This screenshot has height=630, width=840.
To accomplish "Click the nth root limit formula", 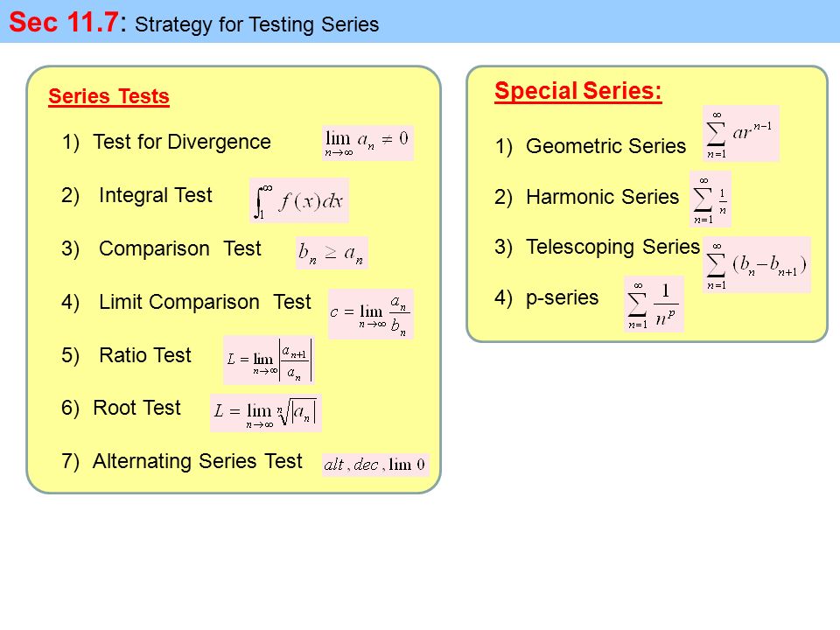I will [x=266, y=413].
